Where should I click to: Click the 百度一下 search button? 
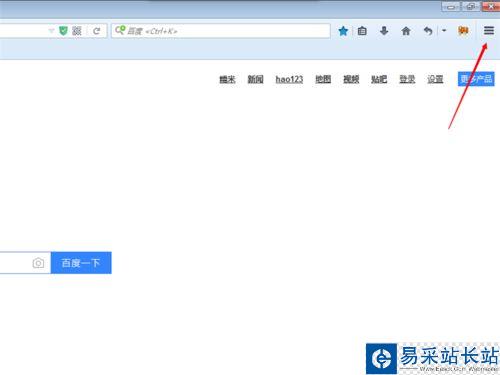(81, 263)
